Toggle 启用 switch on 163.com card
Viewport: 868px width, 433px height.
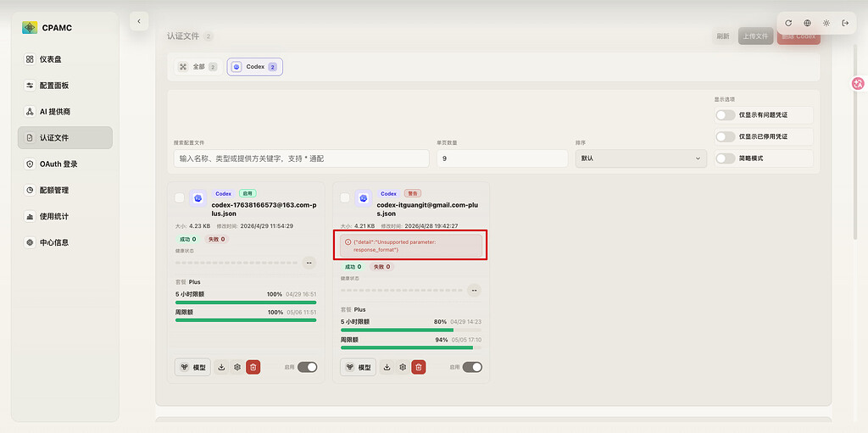pyautogui.click(x=307, y=367)
